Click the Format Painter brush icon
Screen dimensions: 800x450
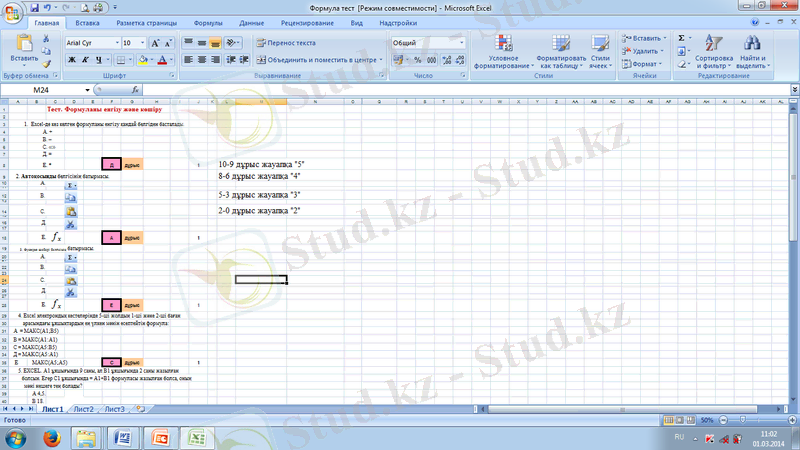[x=46, y=63]
